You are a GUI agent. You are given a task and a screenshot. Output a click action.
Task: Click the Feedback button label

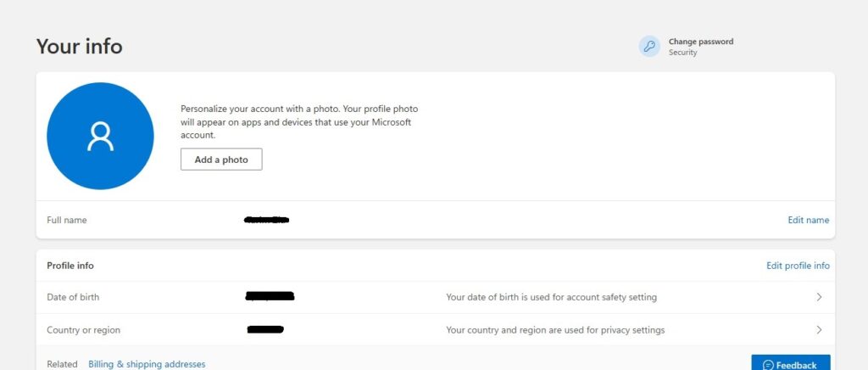tap(796, 365)
